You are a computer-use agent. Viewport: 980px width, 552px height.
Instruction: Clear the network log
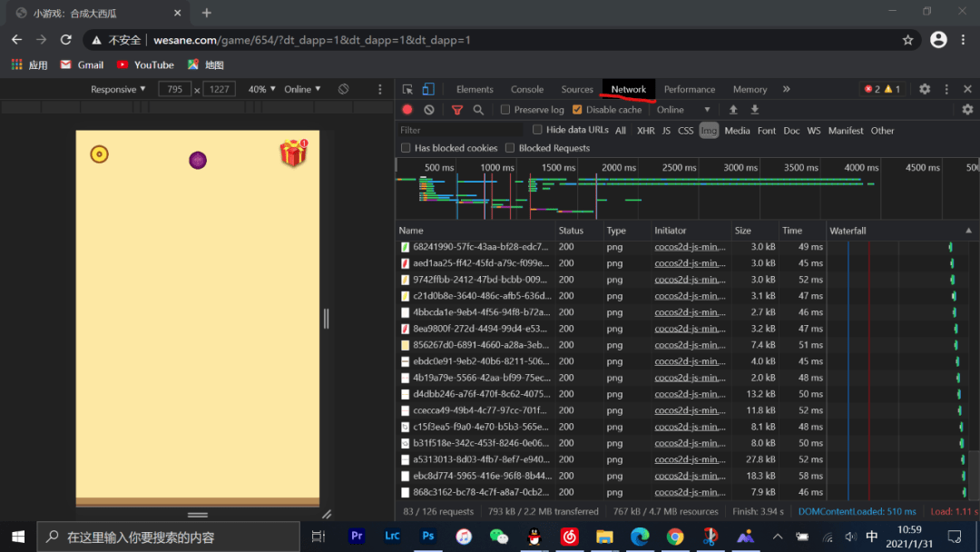click(x=428, y=109)
